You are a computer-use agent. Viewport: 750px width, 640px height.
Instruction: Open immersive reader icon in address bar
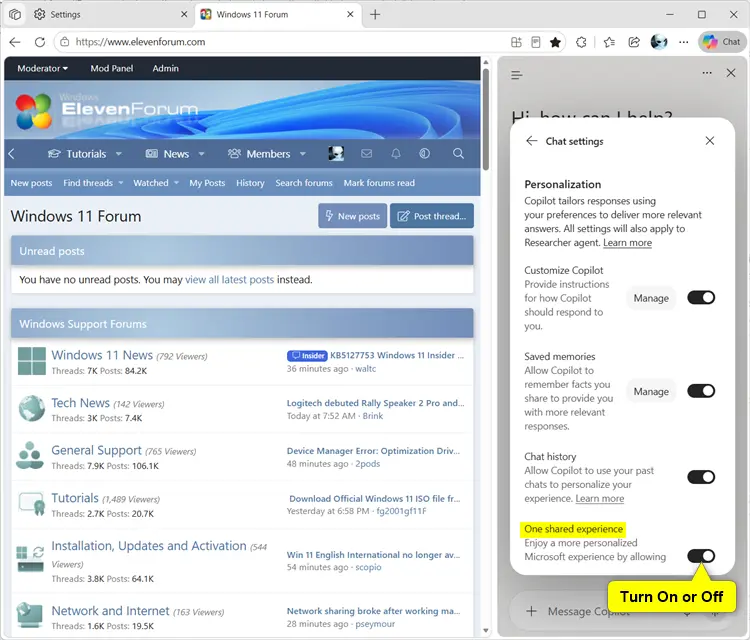[536, 42]
